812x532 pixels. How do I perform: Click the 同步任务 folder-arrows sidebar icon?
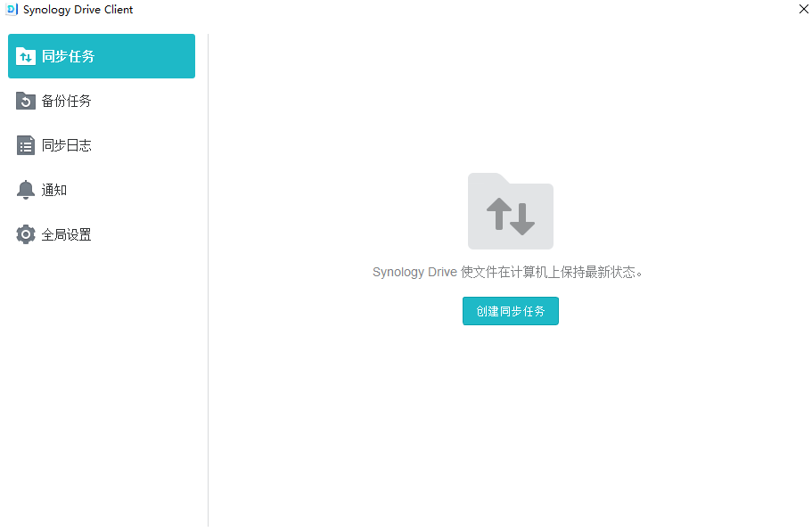tap(25, 56)
